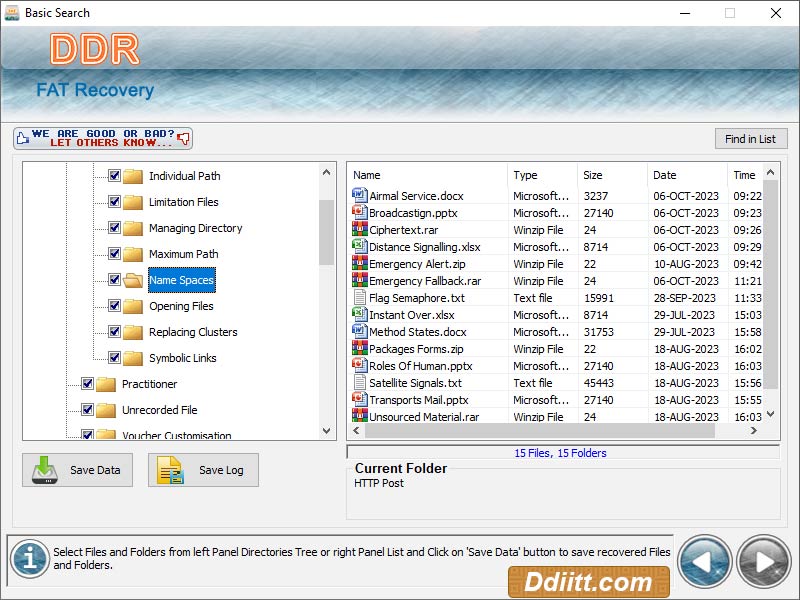
Task: Open the Ddiitt.com link
Action: pyautogui.click(x=589, y=581)
